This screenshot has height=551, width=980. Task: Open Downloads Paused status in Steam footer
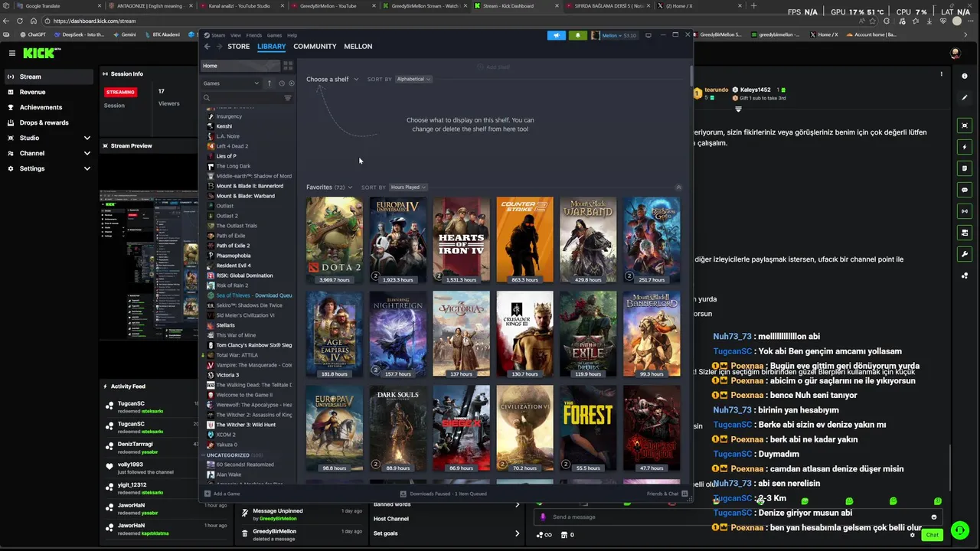pos(445,494)
